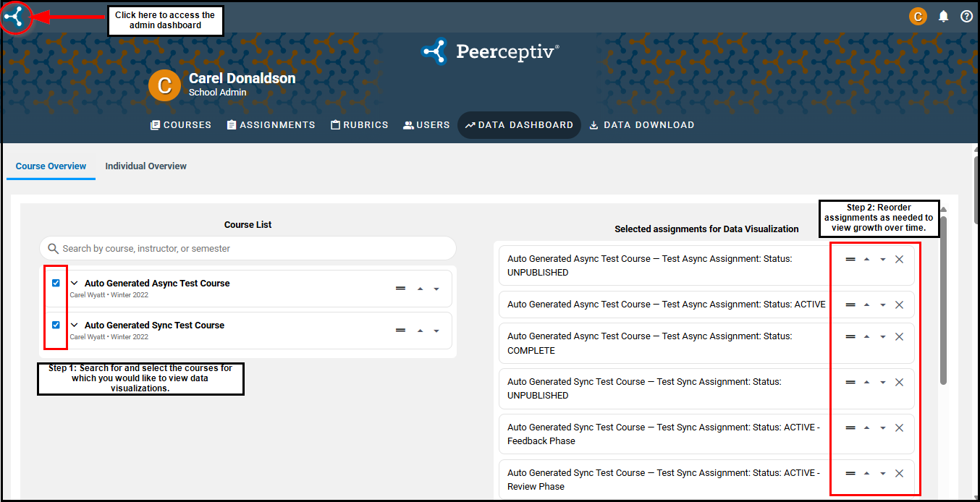Image resolution: width=980 pixels, height=502 pixels.
Task: Move the ACTIVE Async assignment up
Action: [x=866, y=305]
